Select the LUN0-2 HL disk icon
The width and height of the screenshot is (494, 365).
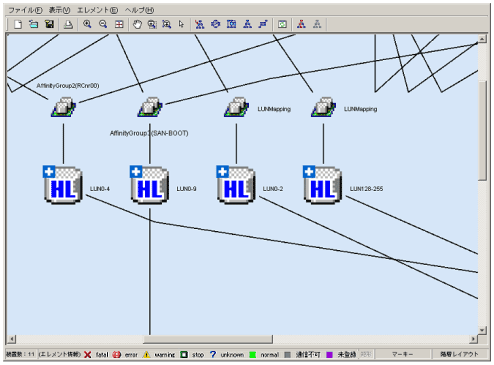(x=236, y=185)
